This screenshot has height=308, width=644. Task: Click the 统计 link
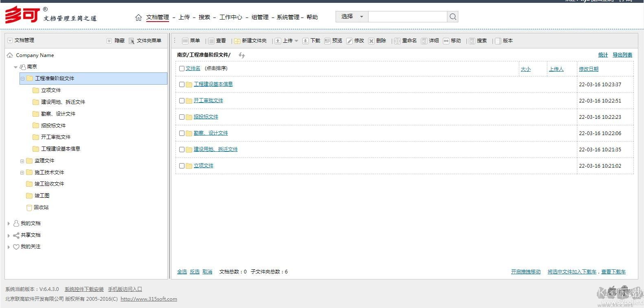coord(603,55)
